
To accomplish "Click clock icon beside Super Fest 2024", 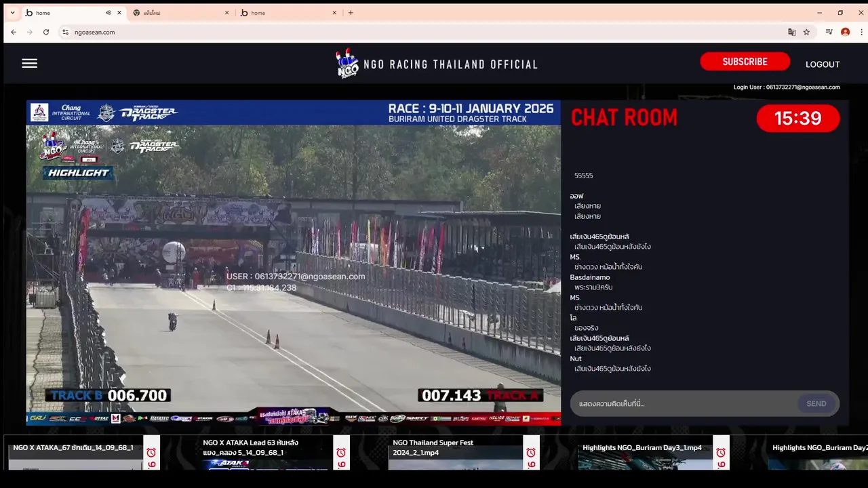I will click(x=531, y=453).
